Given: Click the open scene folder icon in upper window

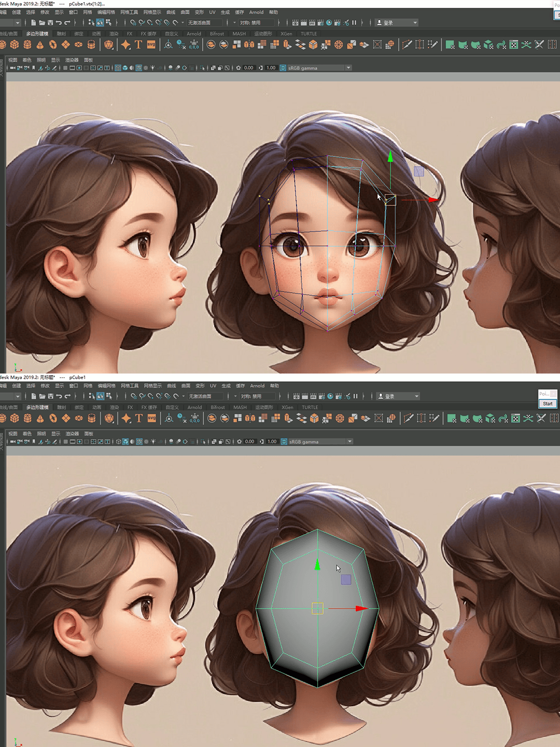Looking at the screenshot, I should pos(42,23).
